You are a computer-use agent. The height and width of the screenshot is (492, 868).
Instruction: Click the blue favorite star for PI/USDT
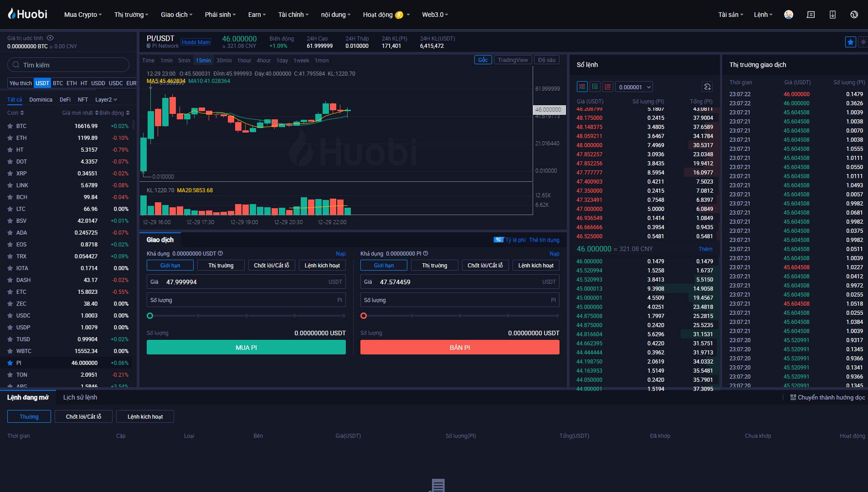850,42
